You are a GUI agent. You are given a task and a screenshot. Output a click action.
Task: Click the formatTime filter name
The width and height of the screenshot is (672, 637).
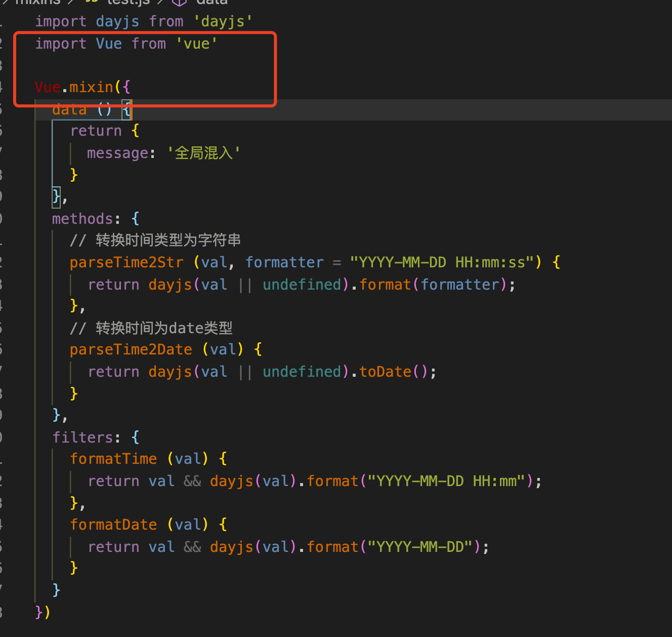pos(113,459)
